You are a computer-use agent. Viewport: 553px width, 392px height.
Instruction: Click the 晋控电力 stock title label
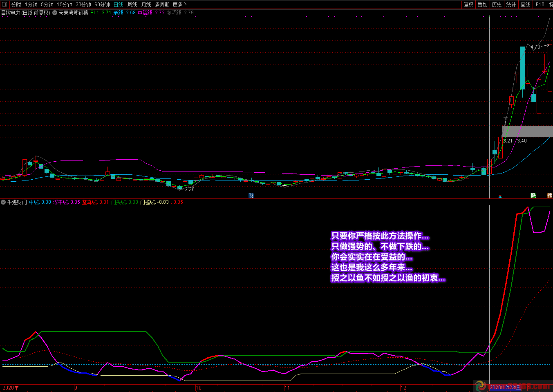tap(25, 13)
